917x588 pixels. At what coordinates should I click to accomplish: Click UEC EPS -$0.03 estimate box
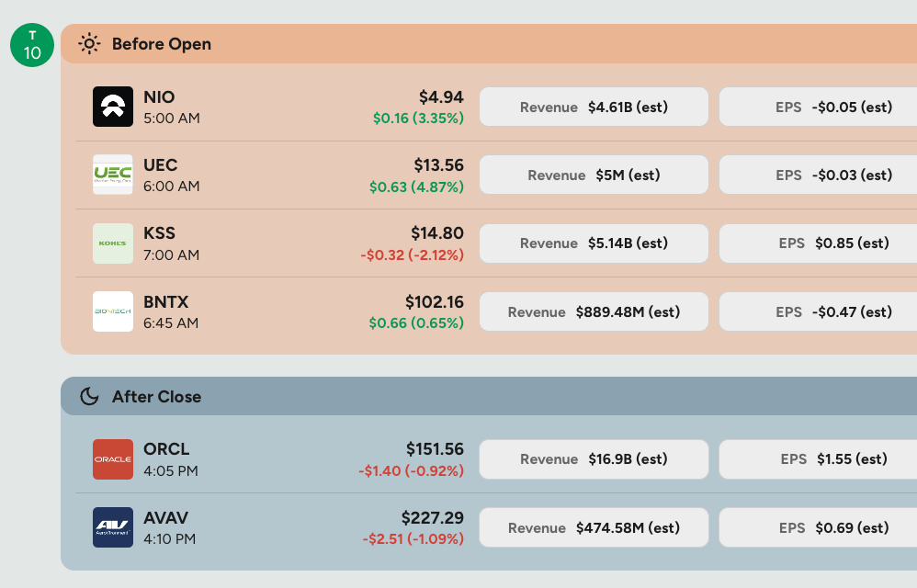tap(818, 175)
